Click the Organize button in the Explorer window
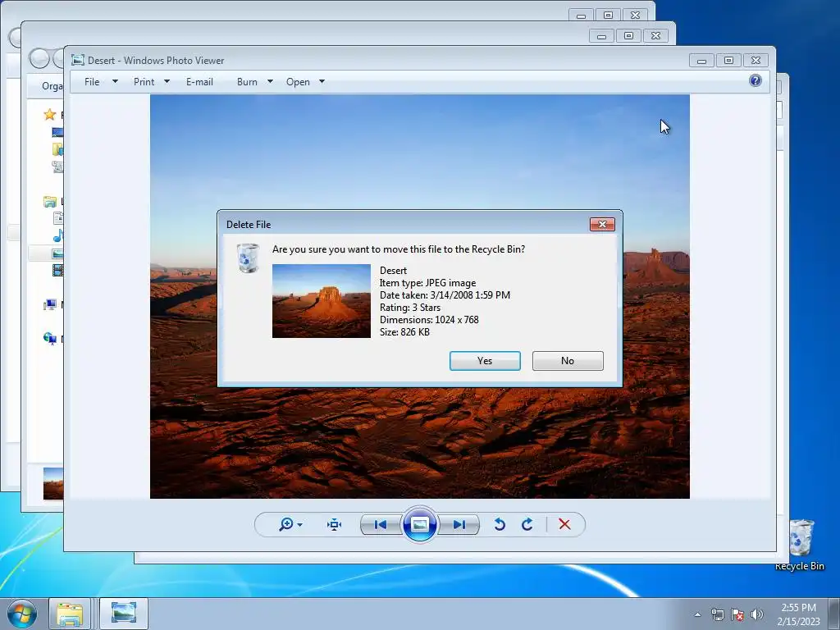The width and height of the screenshot is (840, 630). (x=52, y=85)
